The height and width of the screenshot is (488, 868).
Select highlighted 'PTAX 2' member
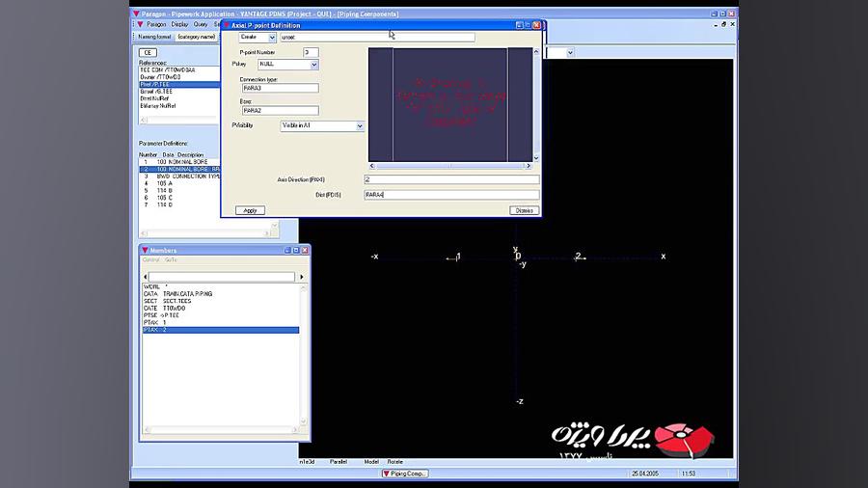pyautogui.click(x=221, y=330)
